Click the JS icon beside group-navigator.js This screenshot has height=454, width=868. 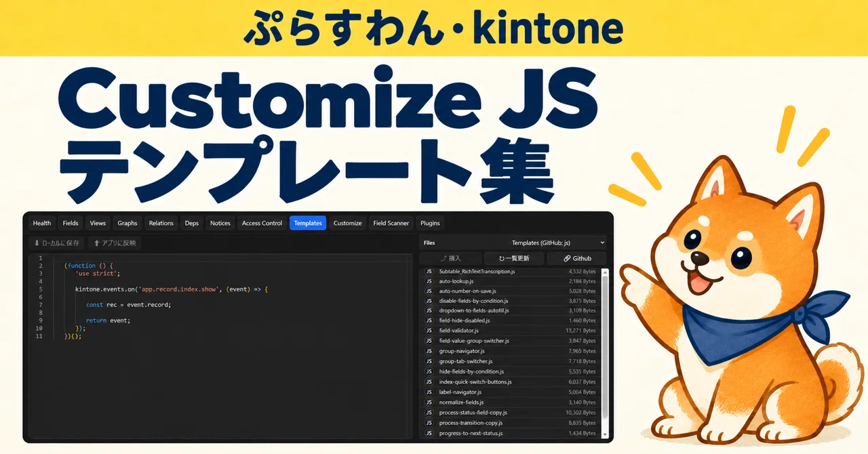point(429,351)
